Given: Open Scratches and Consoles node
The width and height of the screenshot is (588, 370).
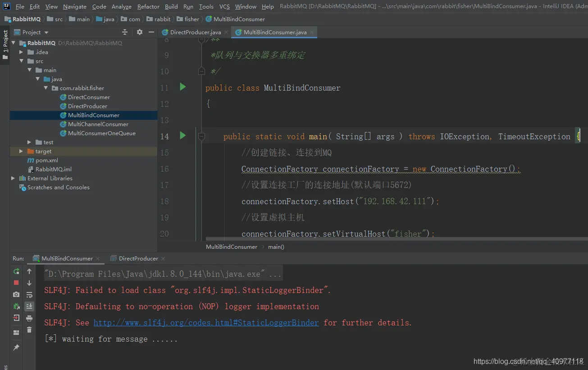Looking at the screenshot, I should pyautogui.click(x=58, y=187).
